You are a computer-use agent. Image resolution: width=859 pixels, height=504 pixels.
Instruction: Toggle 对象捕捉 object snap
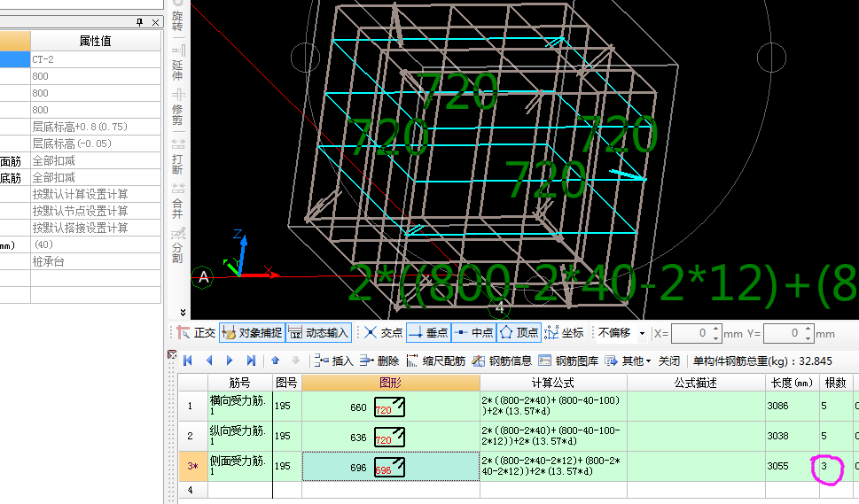[252, 333]
